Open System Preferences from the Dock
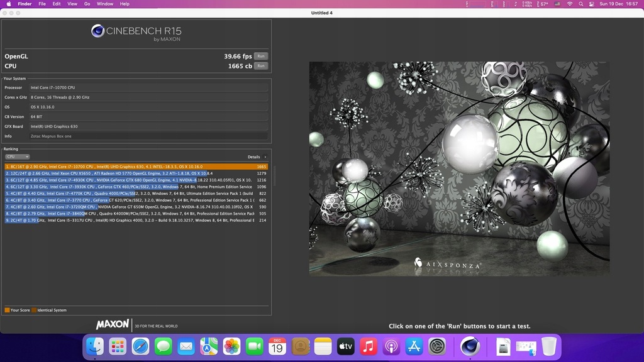The width and height of the screenshot is (644, 362). coord(437,346)
